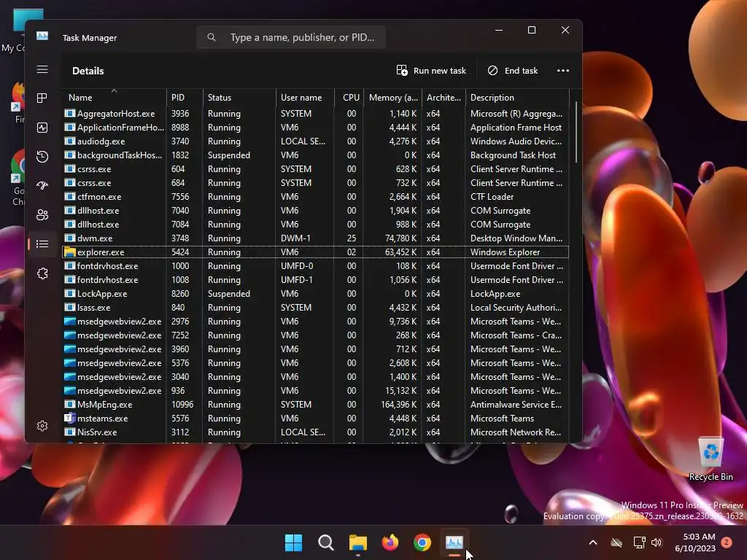Open the Users page in sidebar
Screen dimensions: 747x560
coord(42,215)
